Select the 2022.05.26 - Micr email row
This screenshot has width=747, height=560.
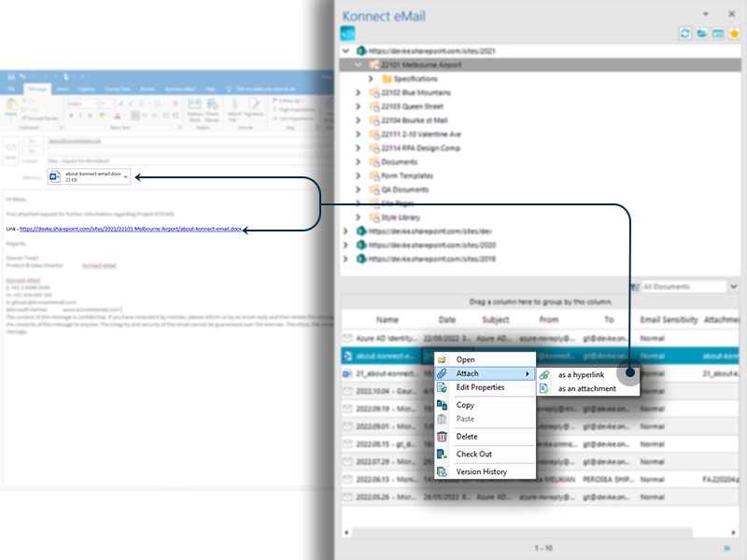540,497
